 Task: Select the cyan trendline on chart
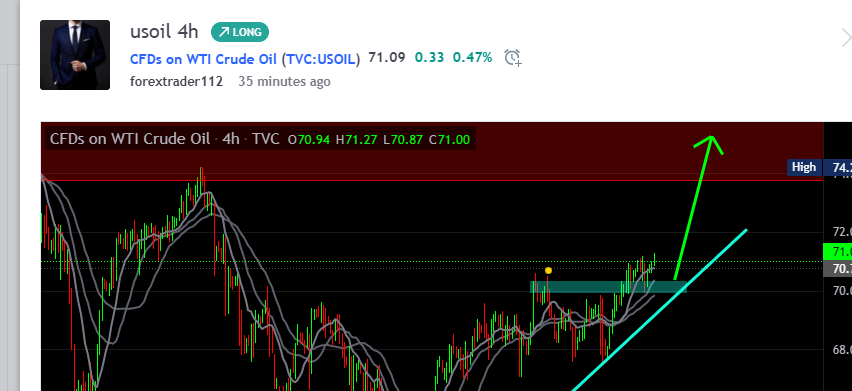[660, 310]
